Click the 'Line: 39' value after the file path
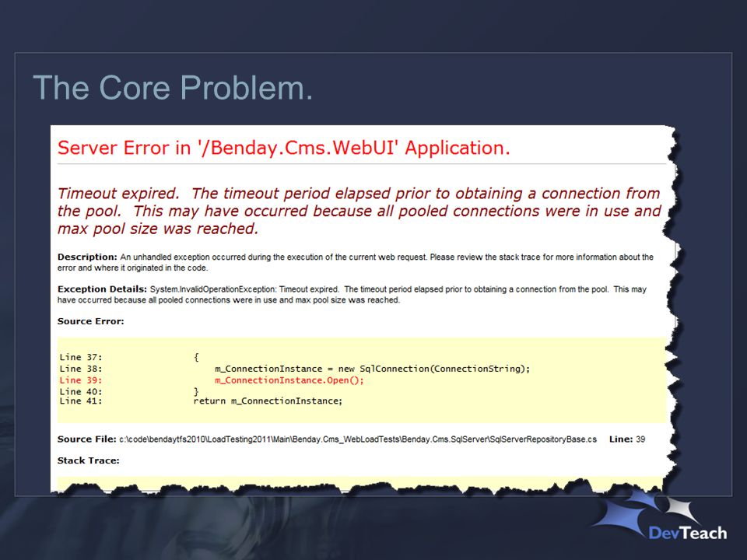This screenshot has width=747, height=560. 627,439
